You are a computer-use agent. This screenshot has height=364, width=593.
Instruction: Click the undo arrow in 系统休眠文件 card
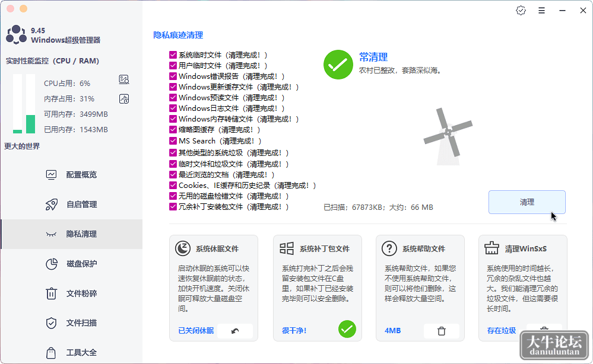click(x=235, y=331)
